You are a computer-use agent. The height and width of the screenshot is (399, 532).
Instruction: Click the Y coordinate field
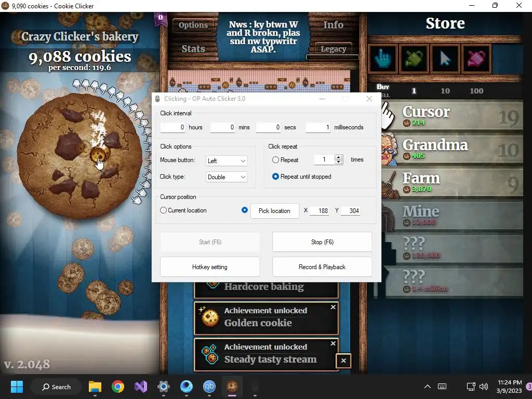350,211
